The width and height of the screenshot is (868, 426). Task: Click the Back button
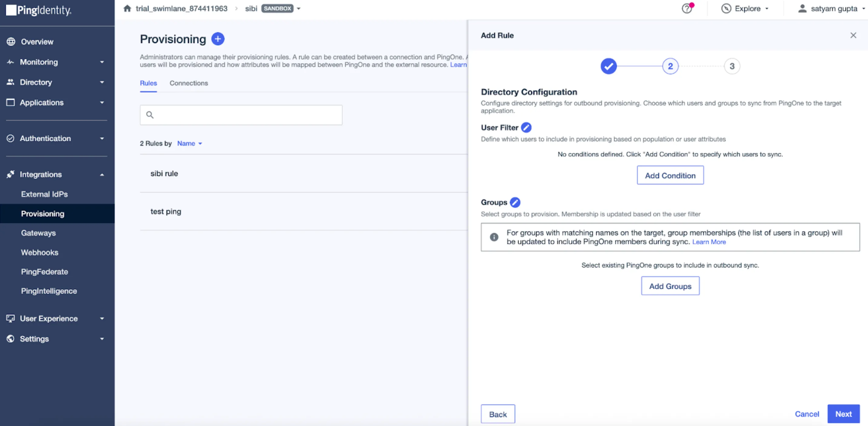[498, 414]
